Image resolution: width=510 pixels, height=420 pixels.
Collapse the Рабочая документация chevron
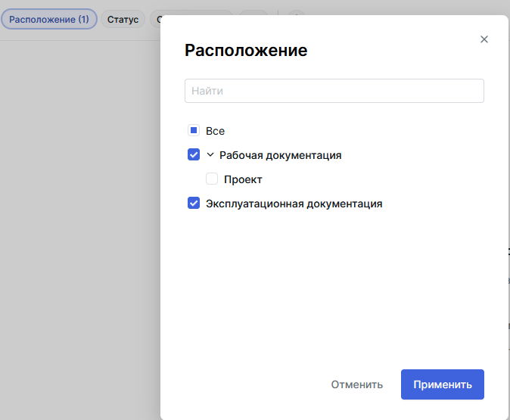210,155
